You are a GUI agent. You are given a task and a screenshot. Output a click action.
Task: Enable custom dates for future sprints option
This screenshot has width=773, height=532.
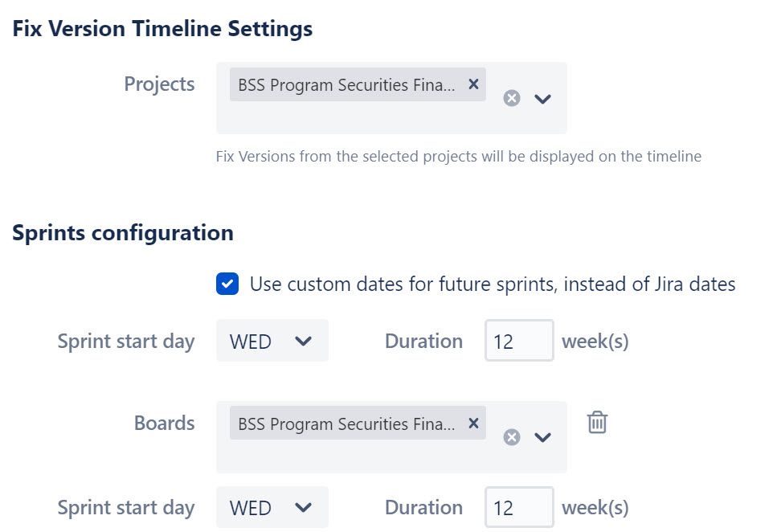(227, 284)
